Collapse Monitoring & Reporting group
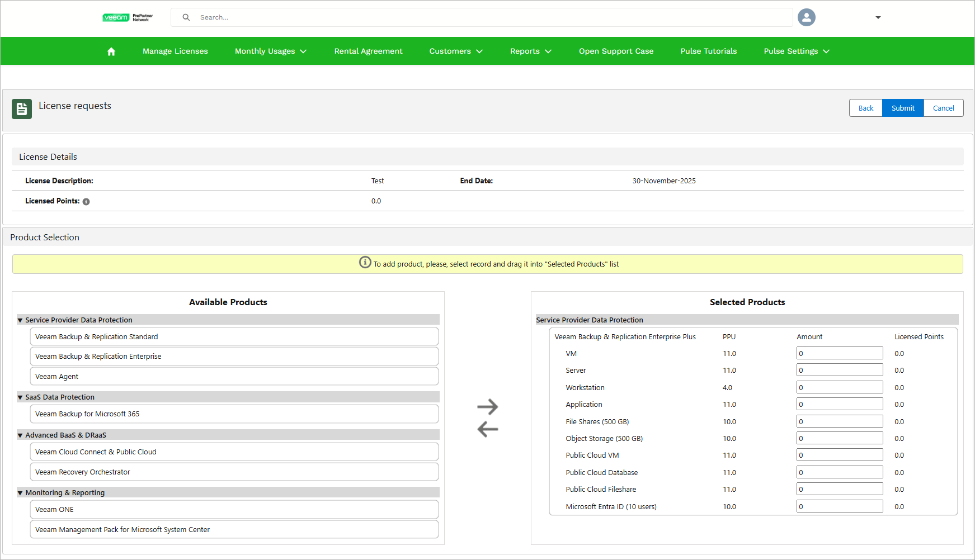Screen dimensions: 975x560 (x=20, y=493)
